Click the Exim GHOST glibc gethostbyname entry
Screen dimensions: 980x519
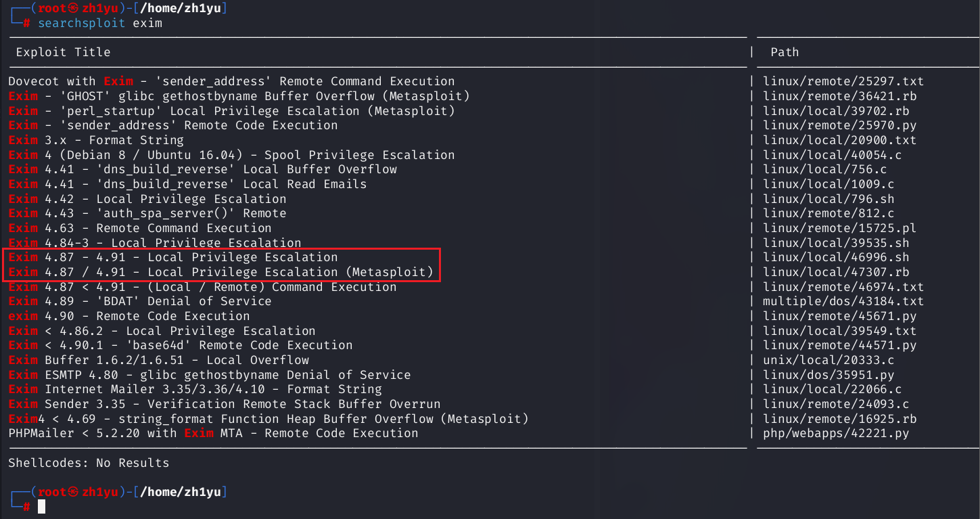(x=239, y=96)
